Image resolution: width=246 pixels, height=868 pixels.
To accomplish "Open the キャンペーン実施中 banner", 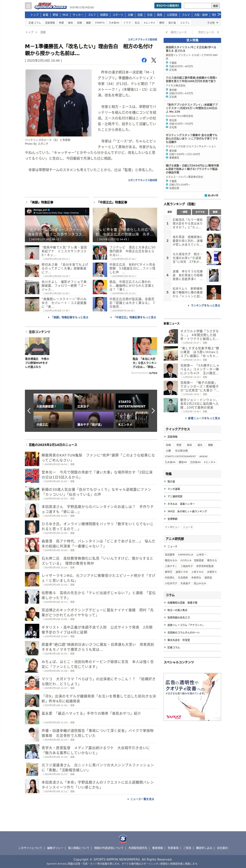I will pos(168,6).
